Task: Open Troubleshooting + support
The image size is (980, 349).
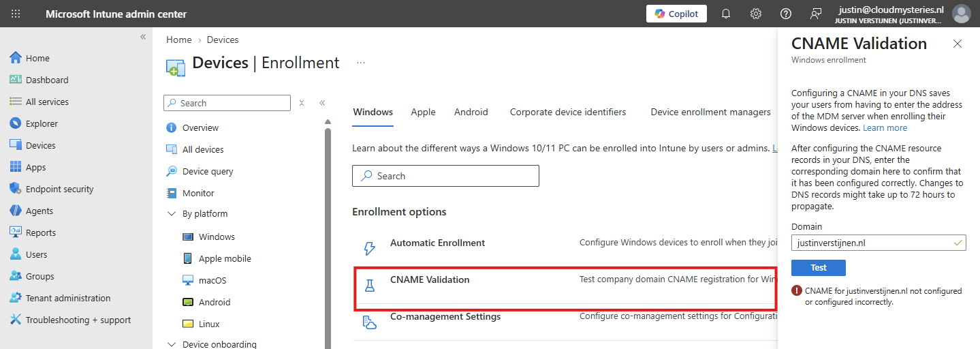Action: pyautogui.click(x=78, y=320)
